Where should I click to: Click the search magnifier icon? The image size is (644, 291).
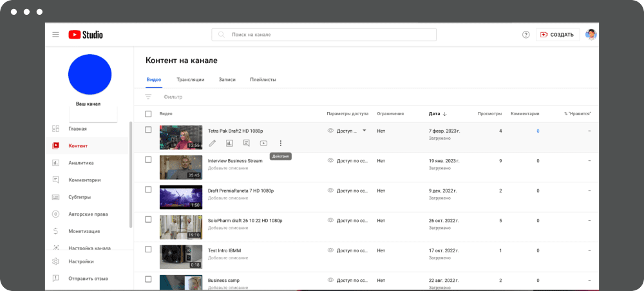point(222,35)
